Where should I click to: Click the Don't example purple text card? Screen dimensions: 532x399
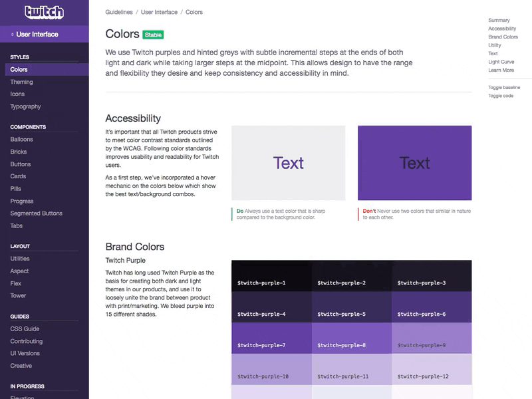pyautogui.click(x=414, y=163)
